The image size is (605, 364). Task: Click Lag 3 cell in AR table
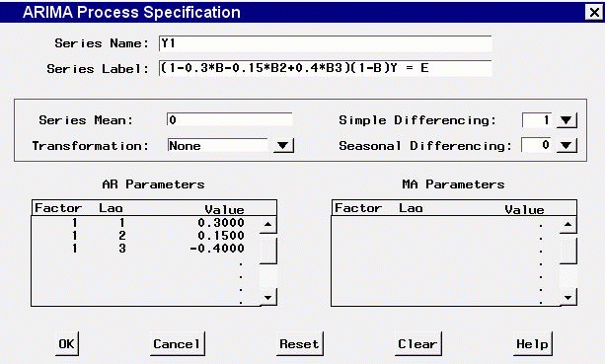[x=122, y=248]
